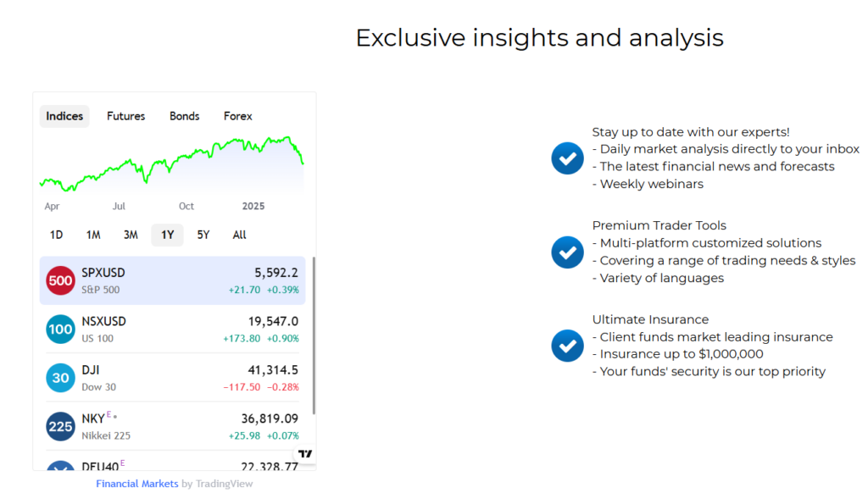Screen dimensions: 868x493
Task: Click the checkmark beside Premium Trader Tools
Action: (567, 252)
